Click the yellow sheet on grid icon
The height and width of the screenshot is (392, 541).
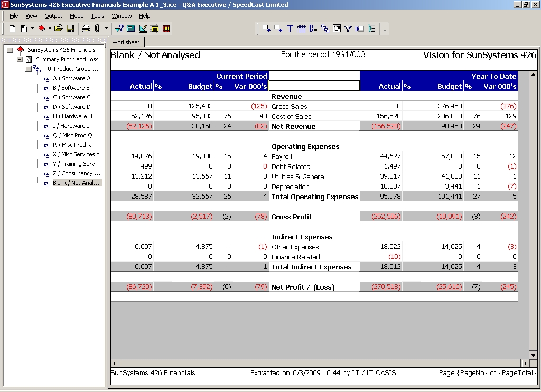[x=155, y=29]
